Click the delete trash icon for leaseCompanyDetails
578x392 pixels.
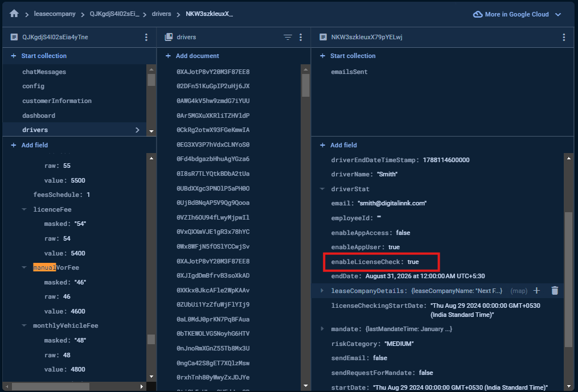[x=555, y=290]
